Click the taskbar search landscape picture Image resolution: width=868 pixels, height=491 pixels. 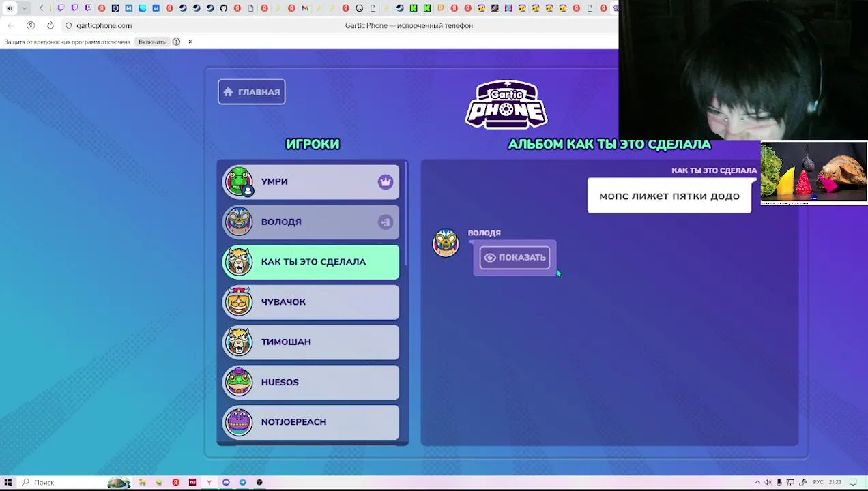(118, 483)
